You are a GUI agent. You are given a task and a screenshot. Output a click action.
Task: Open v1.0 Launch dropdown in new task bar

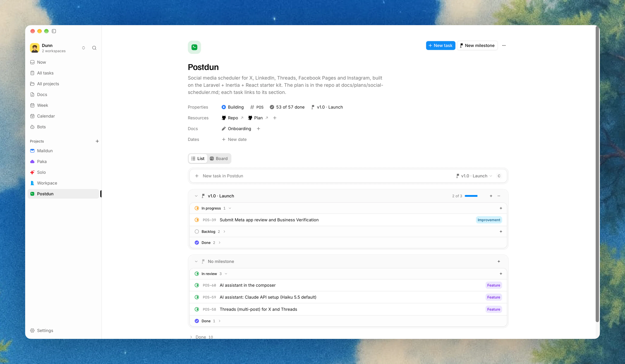coord(474,176)
